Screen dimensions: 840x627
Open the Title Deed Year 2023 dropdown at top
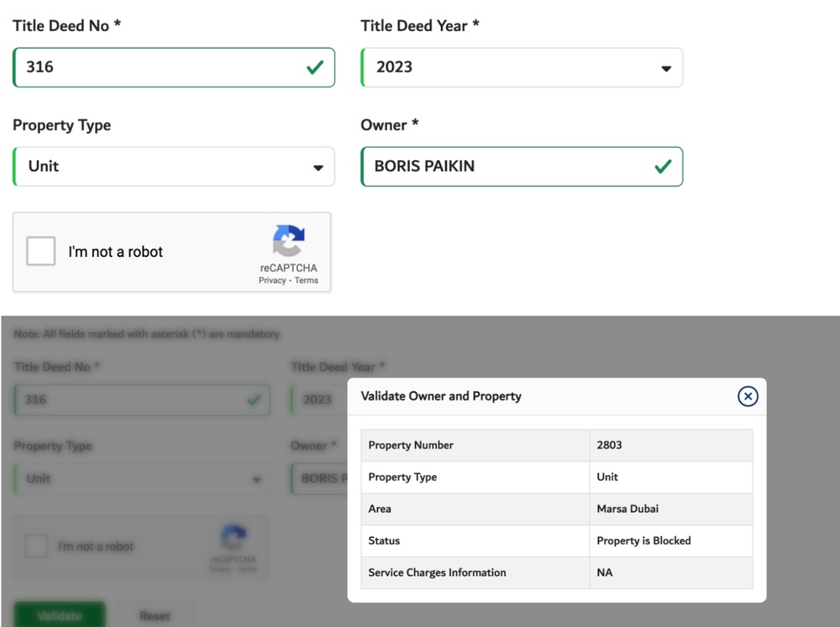[665, 68]
